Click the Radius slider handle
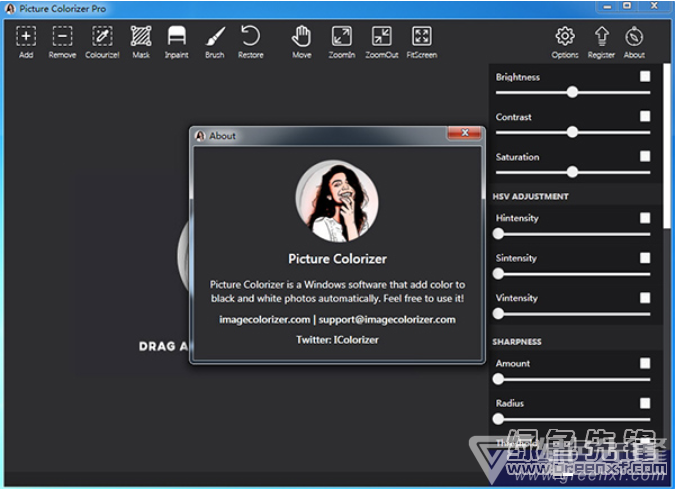This screenshot has width=676, height=489. tap(498, 419)
